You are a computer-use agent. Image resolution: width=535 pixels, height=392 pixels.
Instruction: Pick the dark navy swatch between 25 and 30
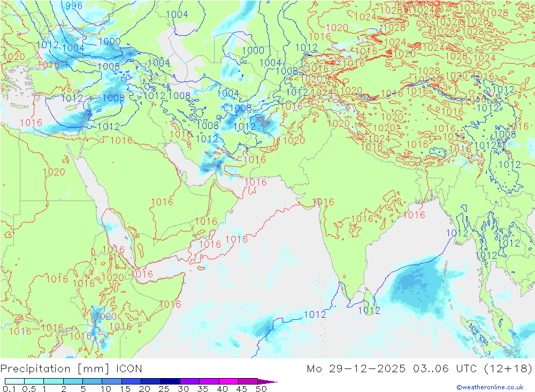(x=170, y=381)
